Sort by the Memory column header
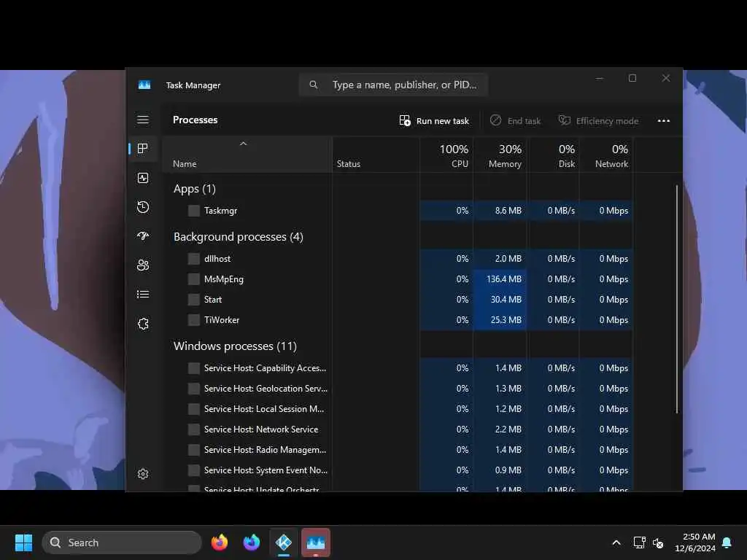The image size is (747, 560). [500, 156]
